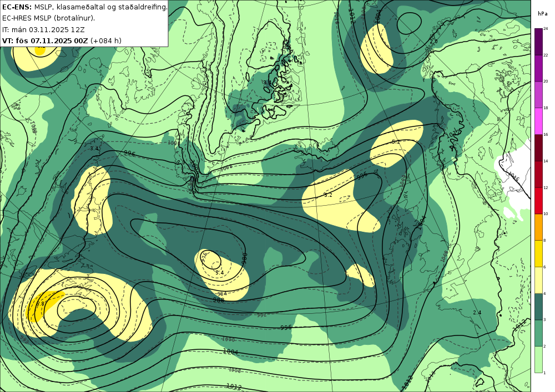Click the medium green 2–3 hPa legend swatch

click(x=538, y=333)
